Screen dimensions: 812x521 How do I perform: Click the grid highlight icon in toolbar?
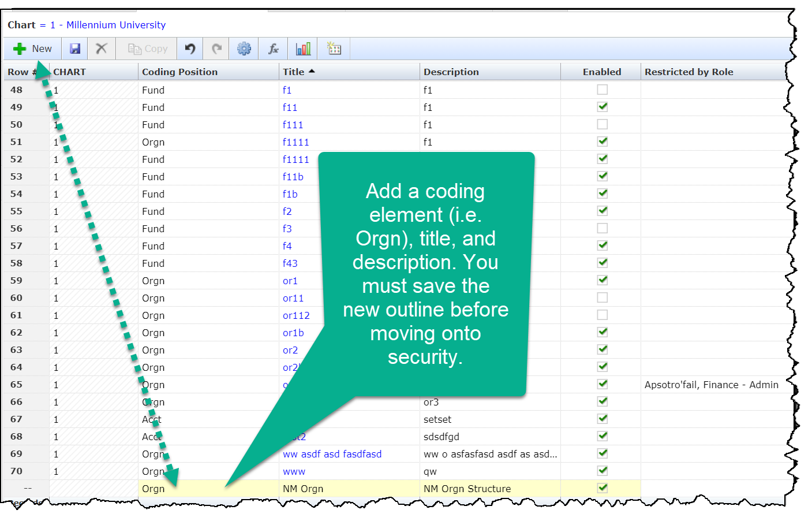(x=334, y=49)
